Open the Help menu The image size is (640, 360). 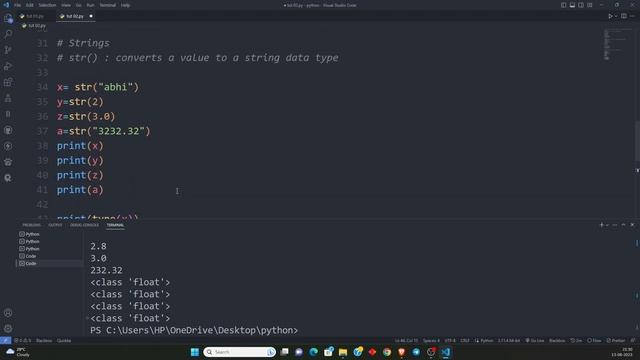(x=125, y=5)
